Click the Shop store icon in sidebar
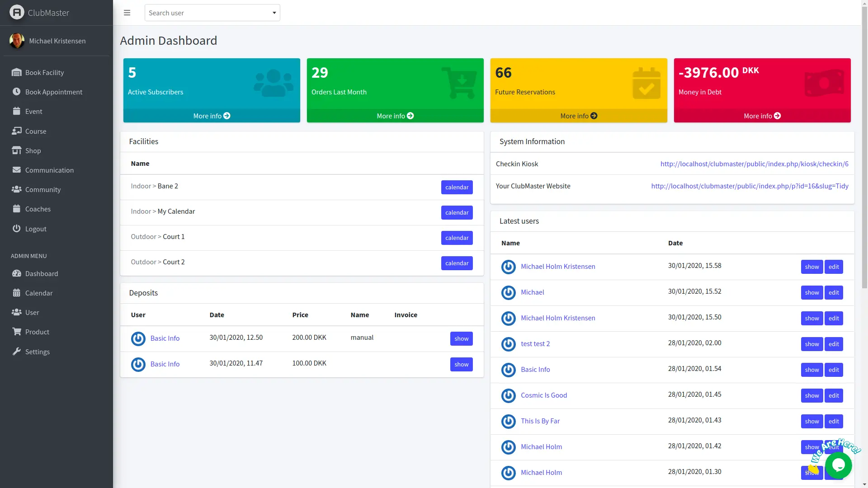This screenshot has height=488, width=868. [17, 150]
